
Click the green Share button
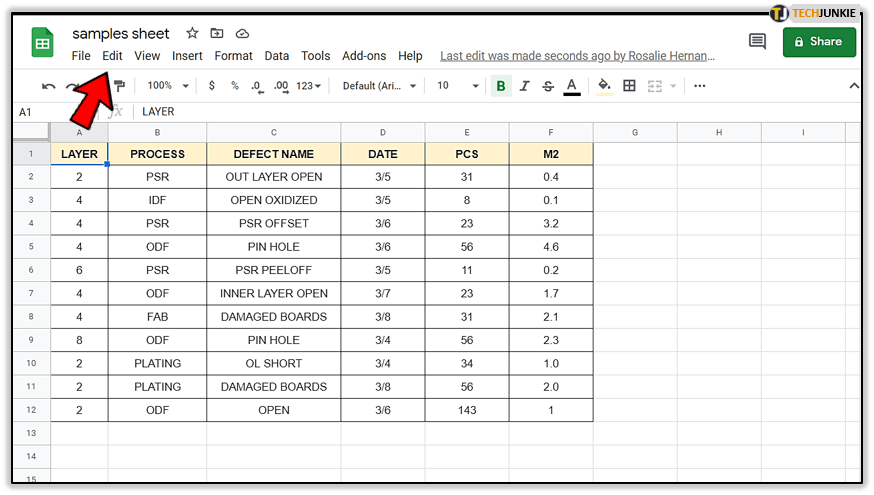[819, 42]
